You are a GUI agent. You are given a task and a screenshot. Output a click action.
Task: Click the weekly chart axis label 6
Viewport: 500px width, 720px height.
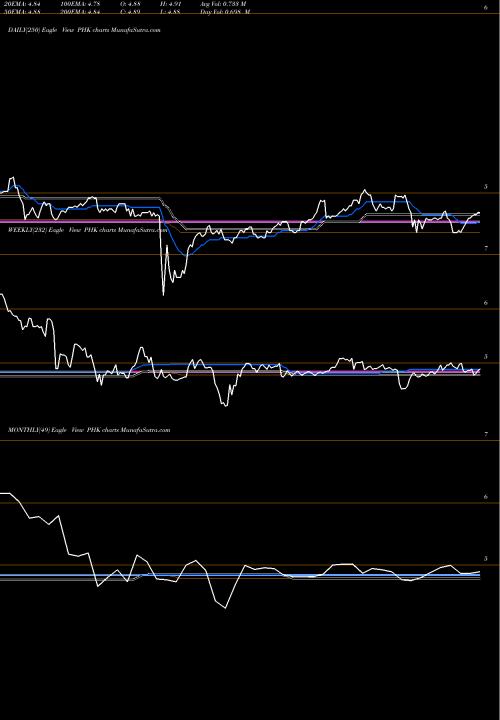pos(486,303)
